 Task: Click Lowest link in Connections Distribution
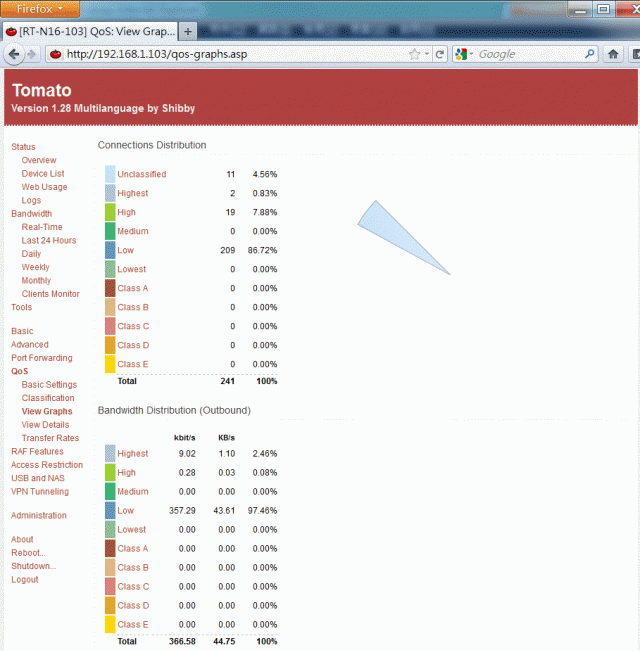(x=132, y=269)
